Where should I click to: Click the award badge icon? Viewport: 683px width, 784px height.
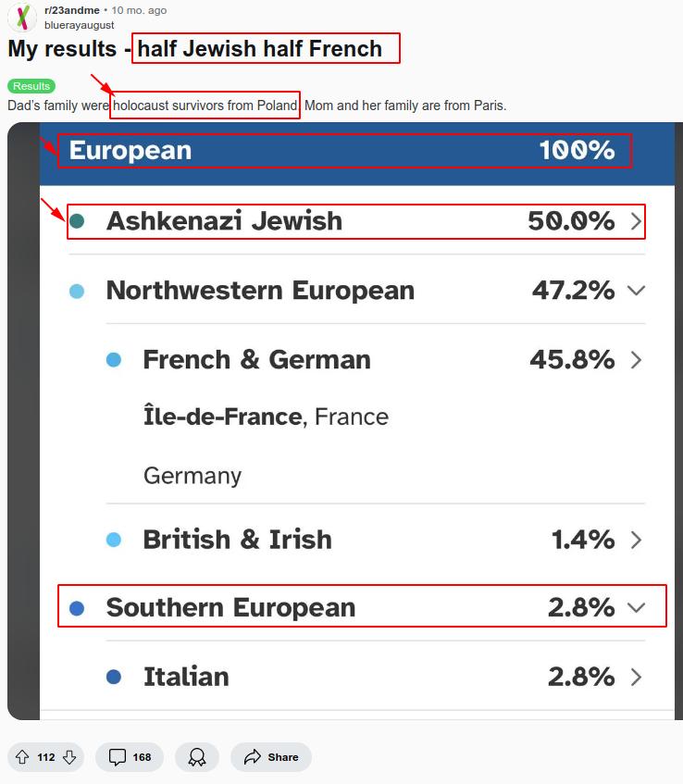click(197, 757)
